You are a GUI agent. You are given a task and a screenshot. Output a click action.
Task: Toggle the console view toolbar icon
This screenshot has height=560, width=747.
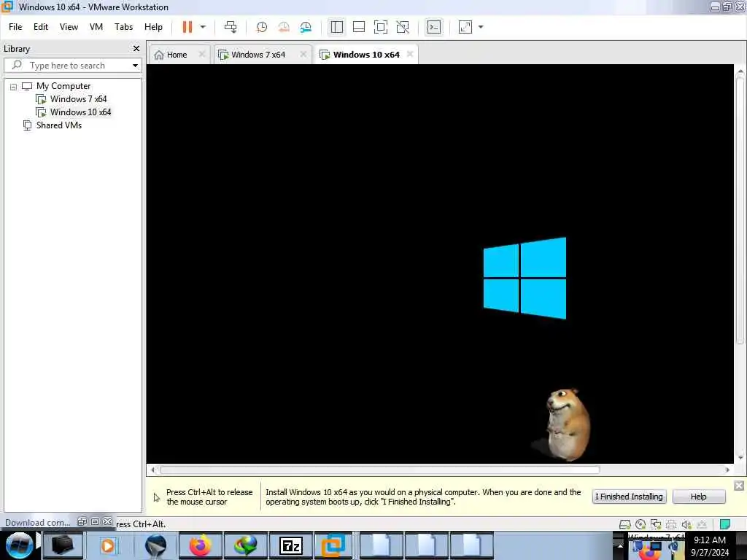(x=434, y=27)
